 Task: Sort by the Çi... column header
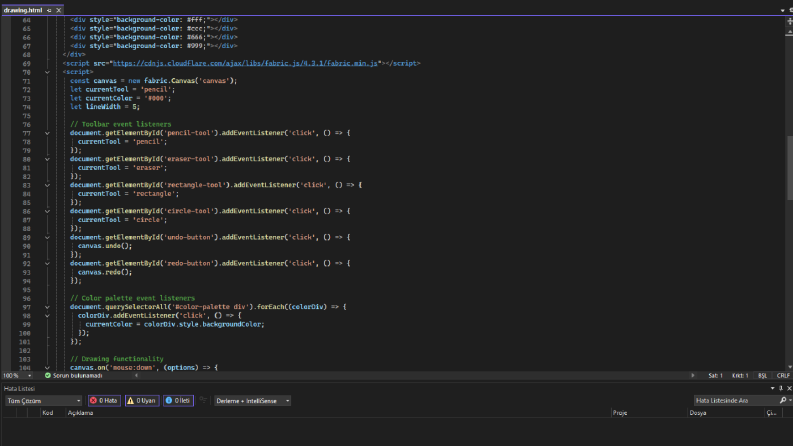tap(771, 413)
